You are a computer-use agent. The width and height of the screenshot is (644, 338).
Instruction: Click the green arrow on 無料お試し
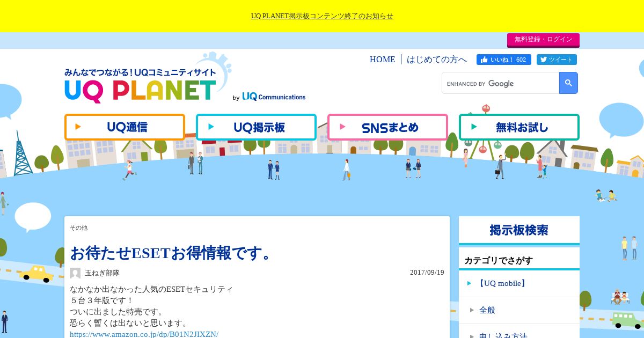[x=474, y=127]
